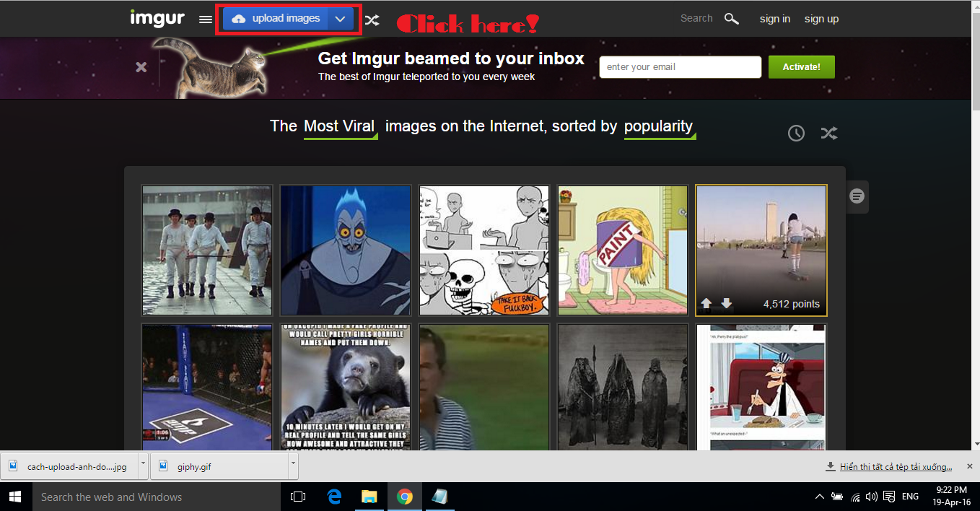Open the Wi-Fi network icon in tray
The image size is (980, 511).
(x=855, y=497)
